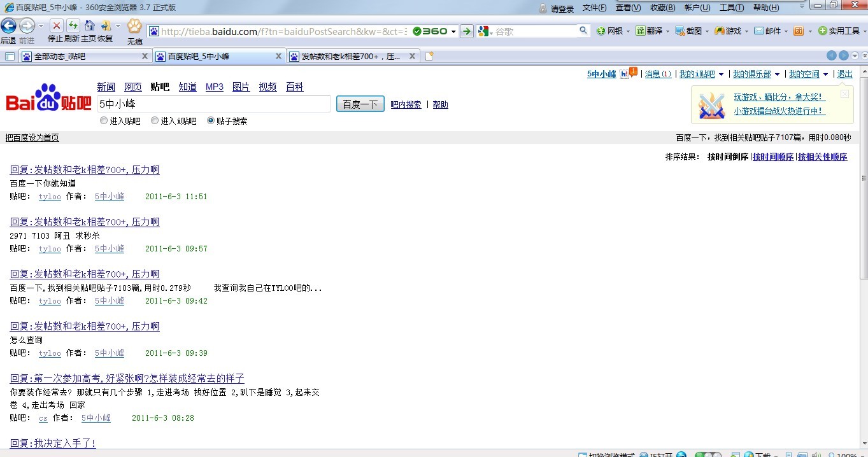Image resolution: width=868 pixels, height=457 pixels.
Task: Close the game promotion popup box
Action: point(845,94)
